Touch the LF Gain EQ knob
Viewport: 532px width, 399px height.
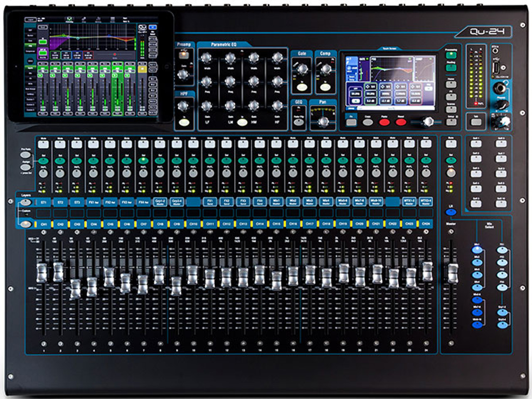(x=207, y=106)
